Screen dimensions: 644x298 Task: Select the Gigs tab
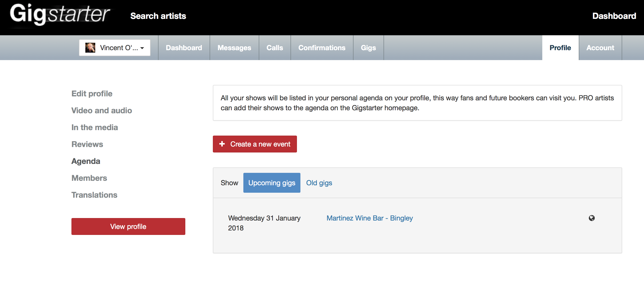368,47
